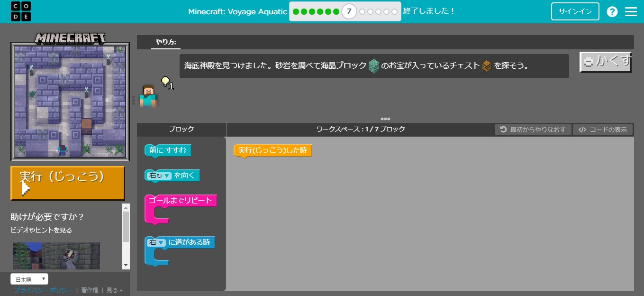Open the 右 path direction dropdown

pyautogui.click(x=157, y=242)
